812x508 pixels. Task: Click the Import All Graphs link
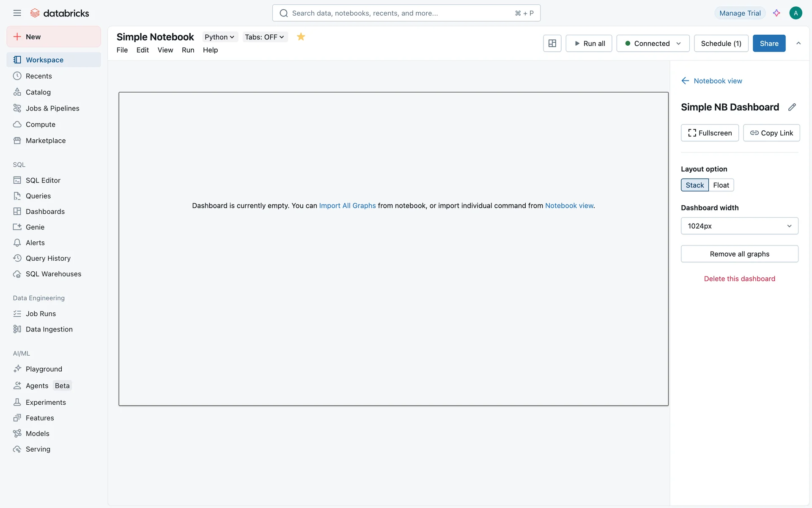347,206
